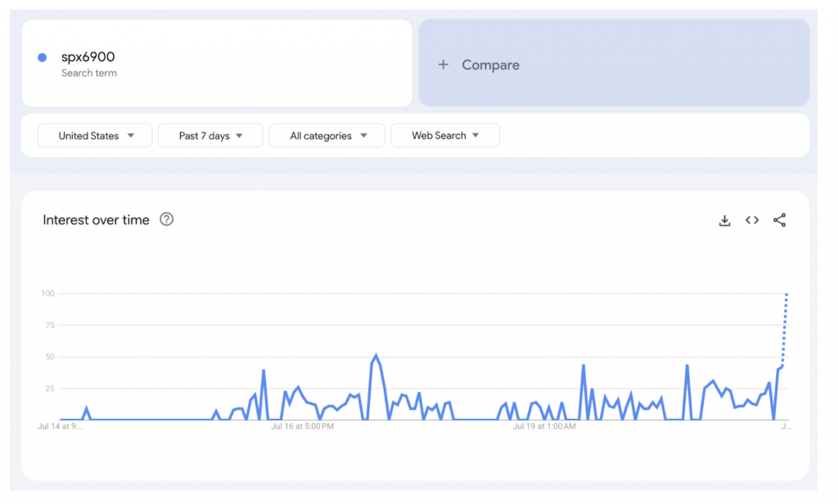Image resolution: width=838 pixels, height=504 pixels.
Task: Open the United States region dropdown
Action: (95, 136)
